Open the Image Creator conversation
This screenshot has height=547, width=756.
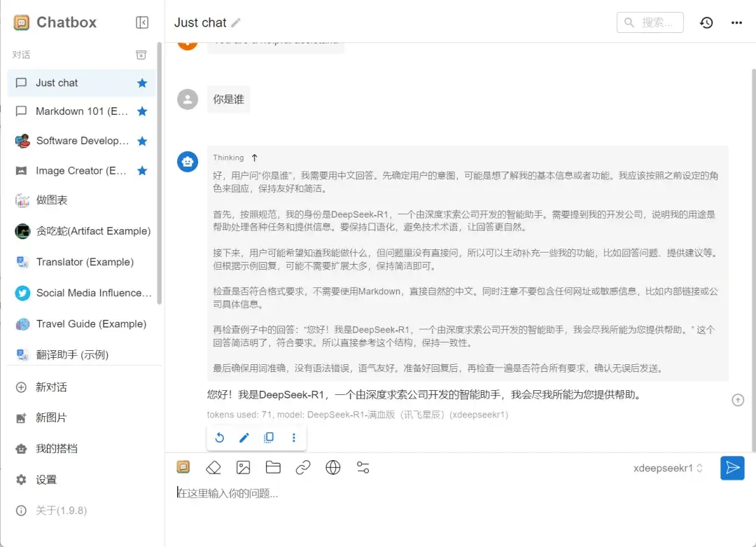click(x=81, y=171)
